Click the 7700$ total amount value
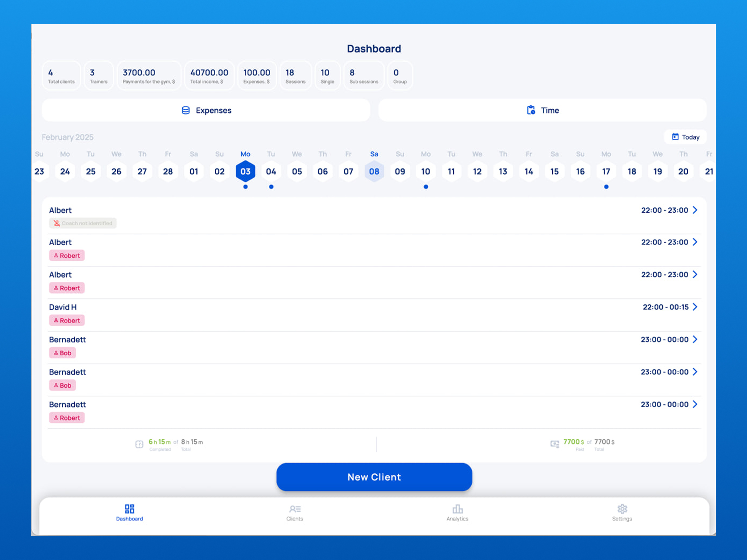747x560 pixels. point(604,442)
